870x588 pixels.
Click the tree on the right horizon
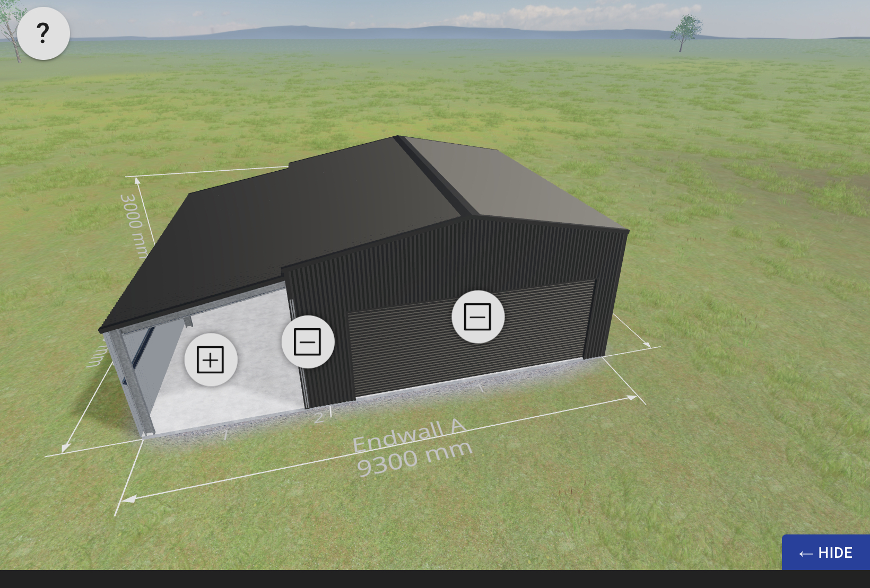tap(685, 33)
